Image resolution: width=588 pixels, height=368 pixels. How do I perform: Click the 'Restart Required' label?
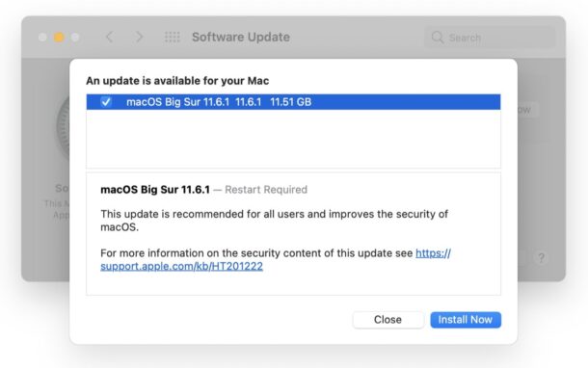point(266,190)
